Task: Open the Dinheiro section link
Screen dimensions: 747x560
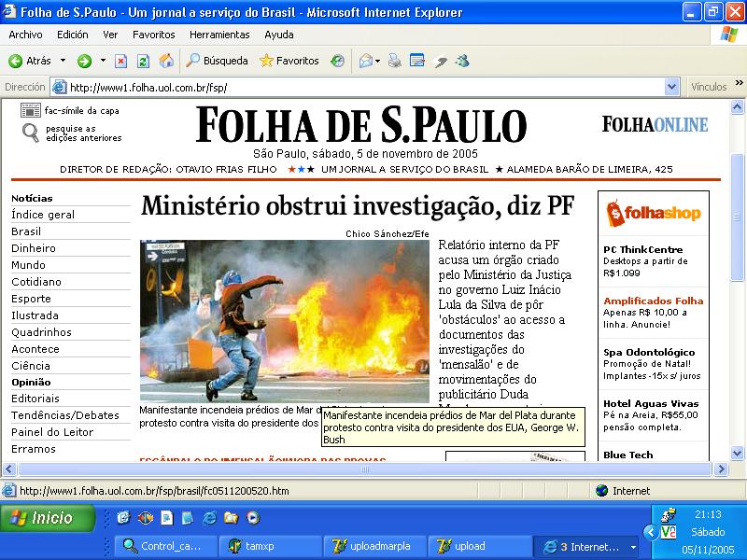Action: click(34, 248)
